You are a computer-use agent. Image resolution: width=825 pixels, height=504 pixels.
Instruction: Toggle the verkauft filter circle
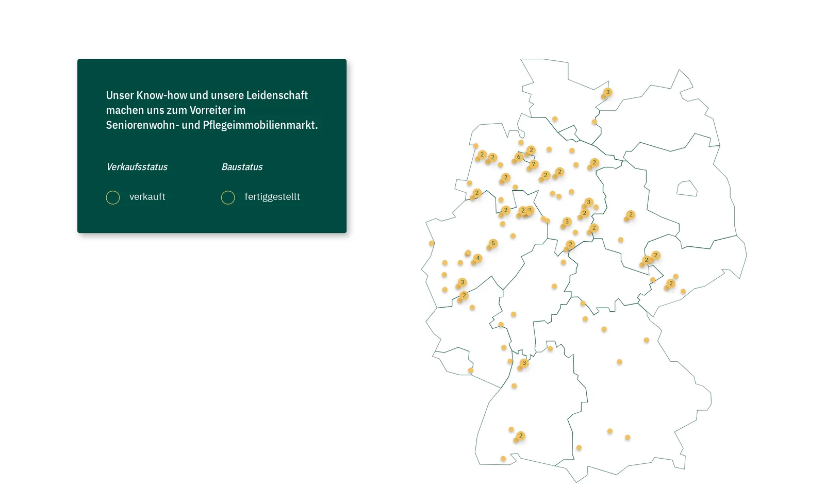113,197
